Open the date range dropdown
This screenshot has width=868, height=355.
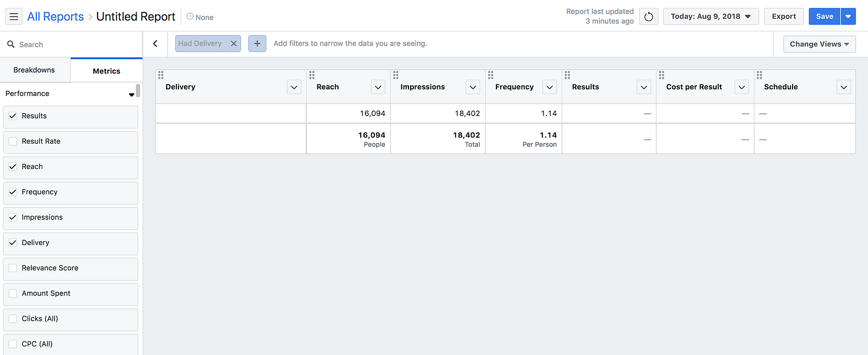tap(711, 17)
